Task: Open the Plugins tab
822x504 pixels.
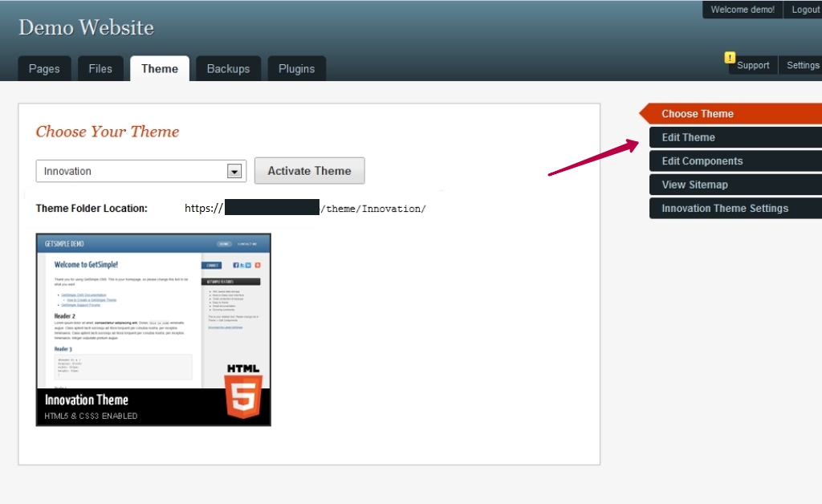Action: pyautogui.click(x=296, y=69)
